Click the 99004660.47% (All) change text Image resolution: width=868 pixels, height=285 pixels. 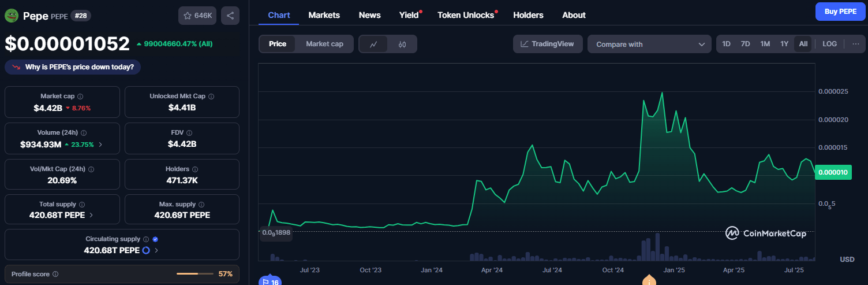[175, 44]
